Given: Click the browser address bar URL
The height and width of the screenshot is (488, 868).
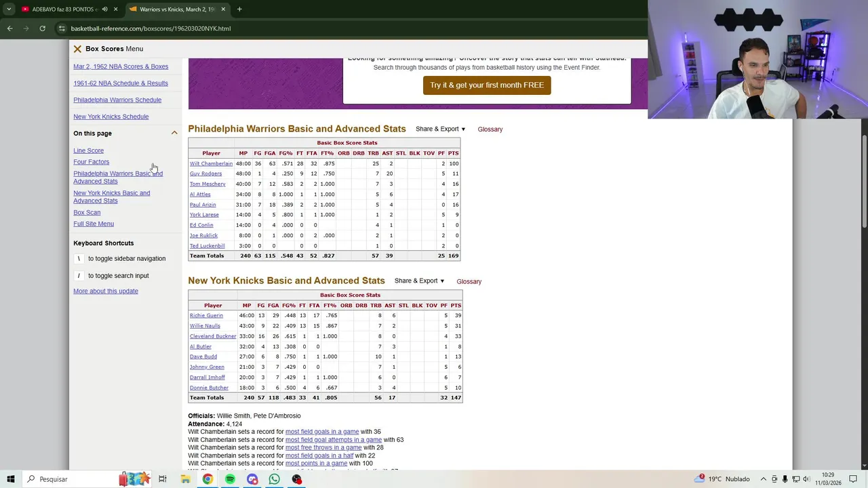Looking at the screenshot, I should (x=151, y=28).
